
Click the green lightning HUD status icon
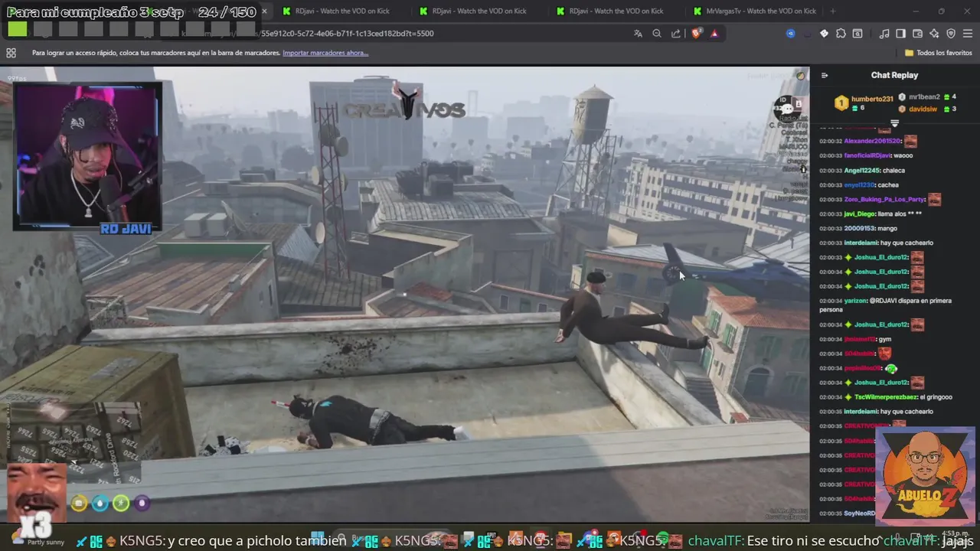pyautogui.click(x=121, y=503)
